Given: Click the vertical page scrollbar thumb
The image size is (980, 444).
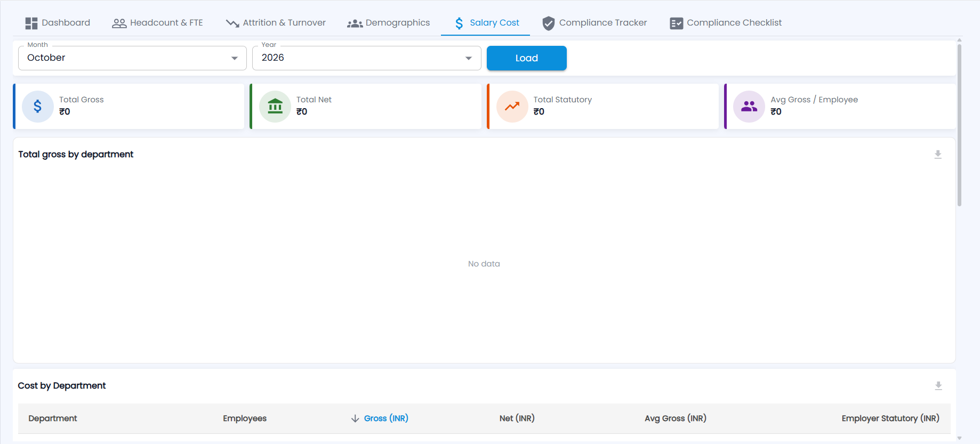Looking at the screenshot, I should click(x=959, y=125).
